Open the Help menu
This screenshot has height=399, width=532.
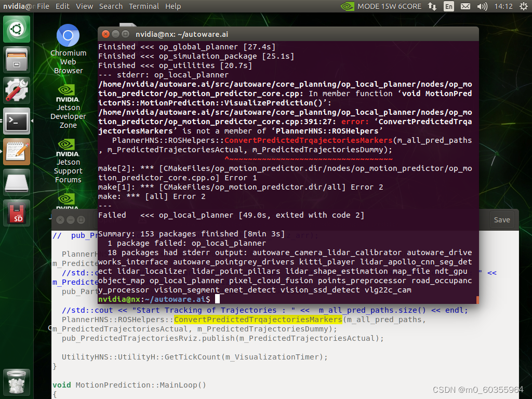(173, 6)
